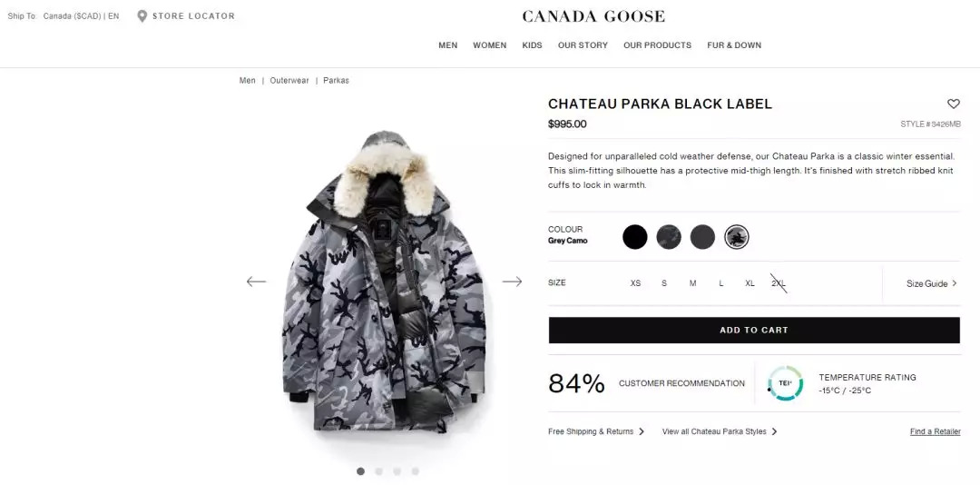Show next product image with right arrow

(x=512, y=282)
